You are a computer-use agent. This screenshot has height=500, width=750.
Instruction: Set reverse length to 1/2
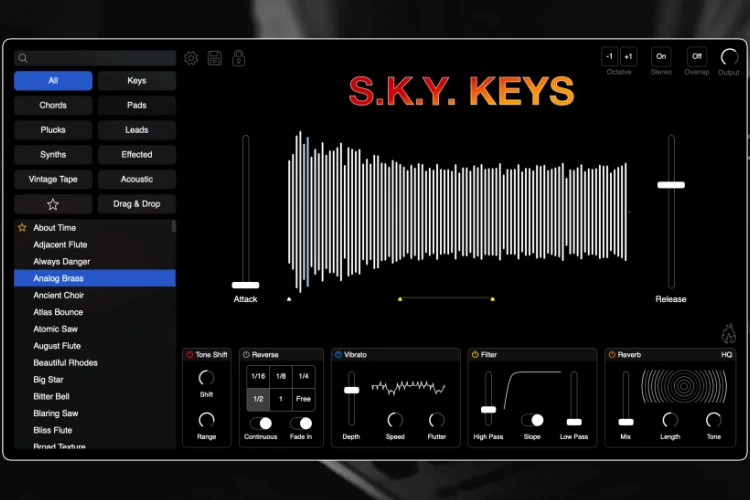click(258, 399)
